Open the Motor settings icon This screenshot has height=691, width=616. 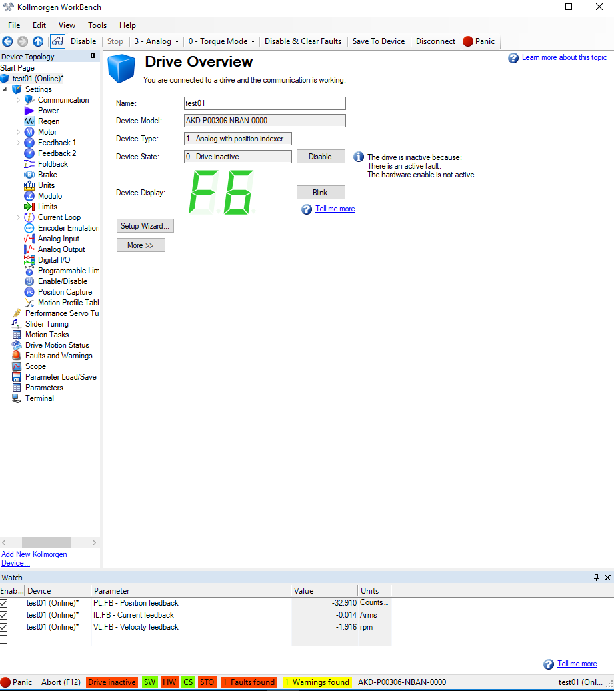click(29, 132)
